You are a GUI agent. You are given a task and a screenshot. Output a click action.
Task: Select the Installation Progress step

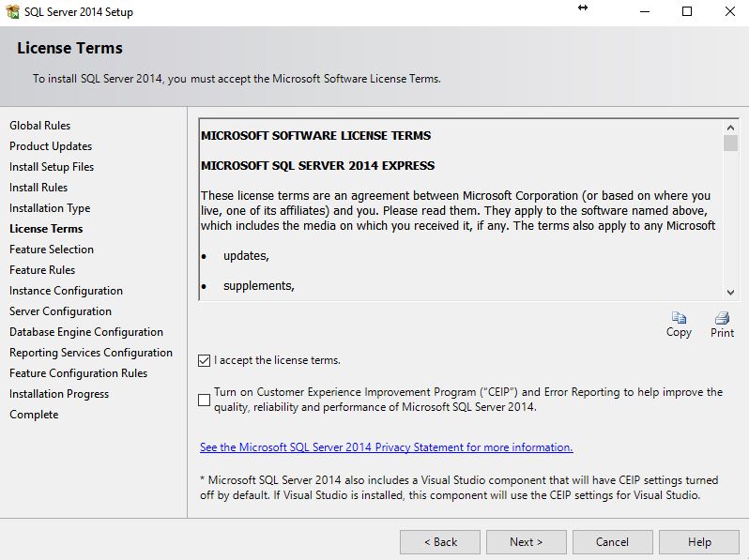point(59,394)
